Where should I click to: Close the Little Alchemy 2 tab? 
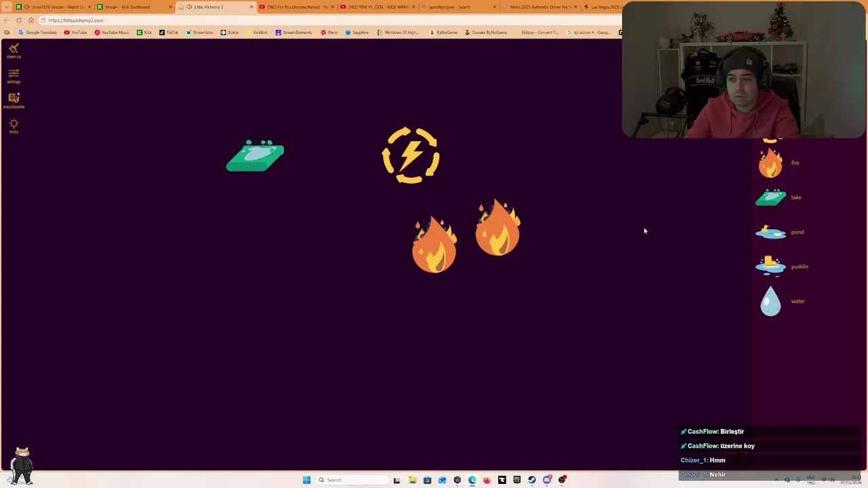[252, 7]
